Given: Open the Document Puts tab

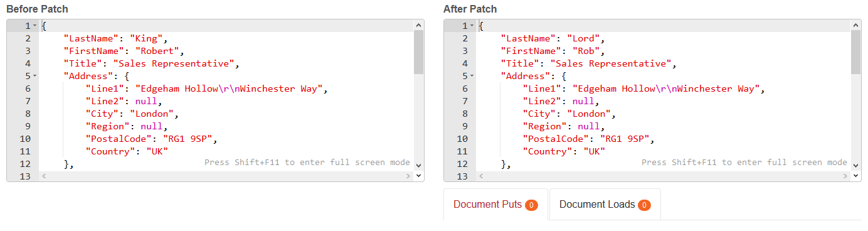Looking at the screenshot, I should point(495,205).
